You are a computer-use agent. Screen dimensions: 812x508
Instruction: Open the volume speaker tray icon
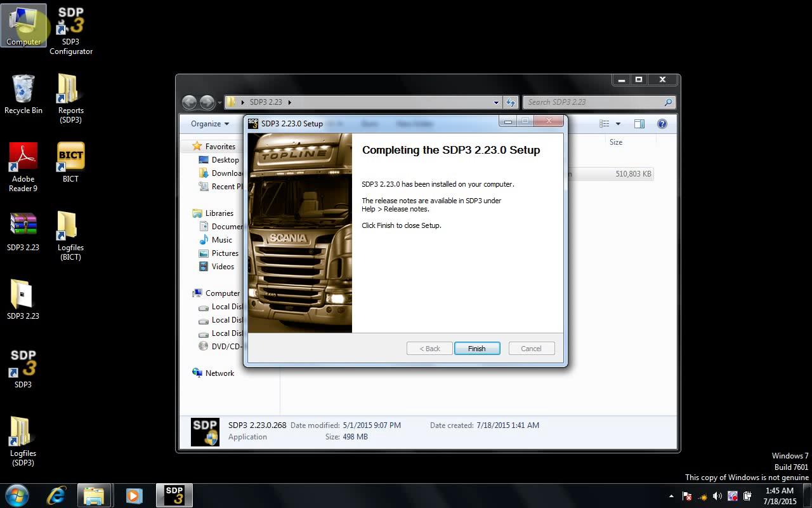point(717,496)
